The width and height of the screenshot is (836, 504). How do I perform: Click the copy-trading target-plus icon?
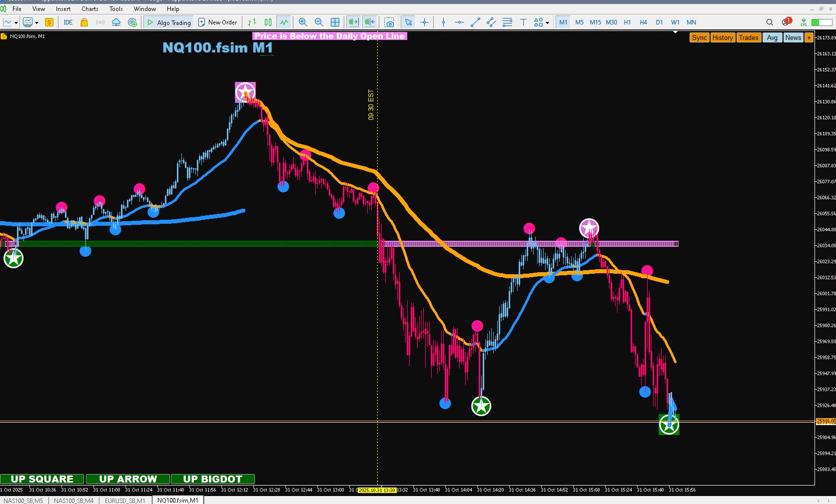(132, 22)
